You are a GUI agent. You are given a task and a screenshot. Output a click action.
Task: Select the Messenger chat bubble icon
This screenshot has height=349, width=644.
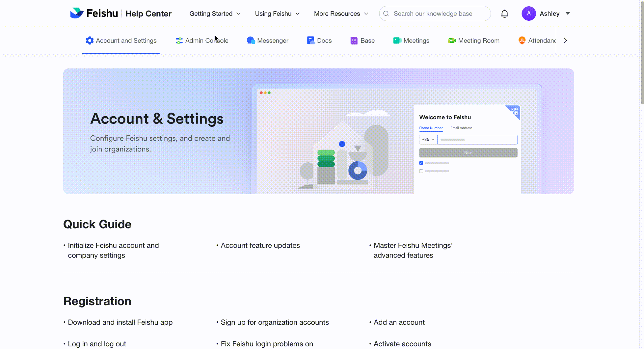click(x=251, y=40)
